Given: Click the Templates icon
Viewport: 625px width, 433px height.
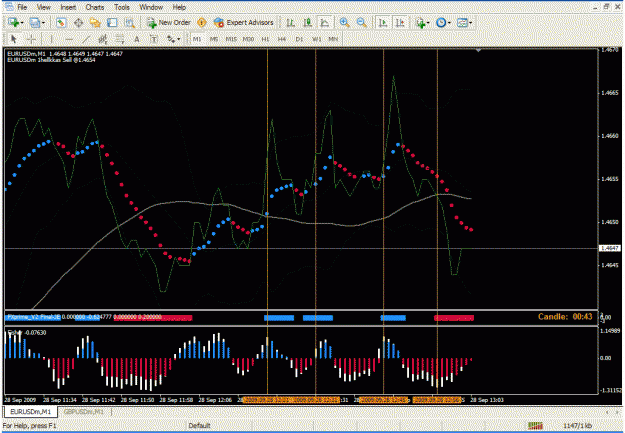Looking at the screenshot, I should [x=462, y=23].
